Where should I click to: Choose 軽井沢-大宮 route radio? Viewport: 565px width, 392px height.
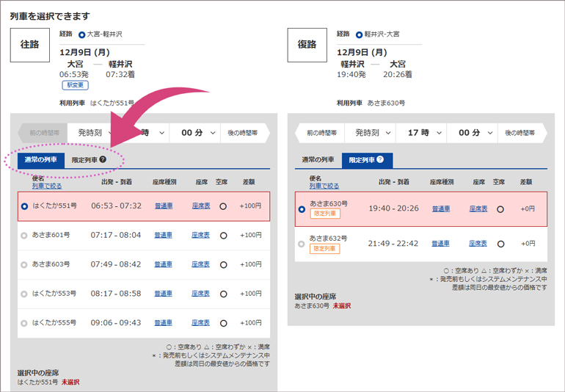click(359, 35)
